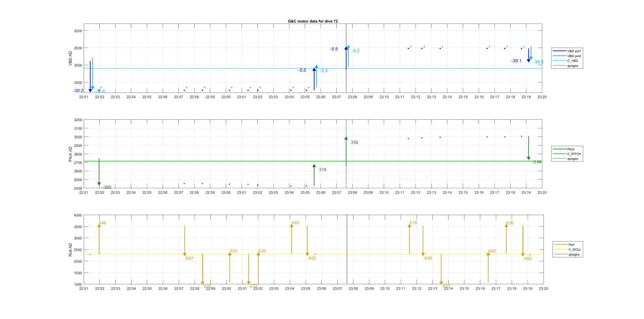This screenshot has height=319, width=644.
Task: Select the 'C_VBD' legend entry
Action: click(x=566, y=61)
